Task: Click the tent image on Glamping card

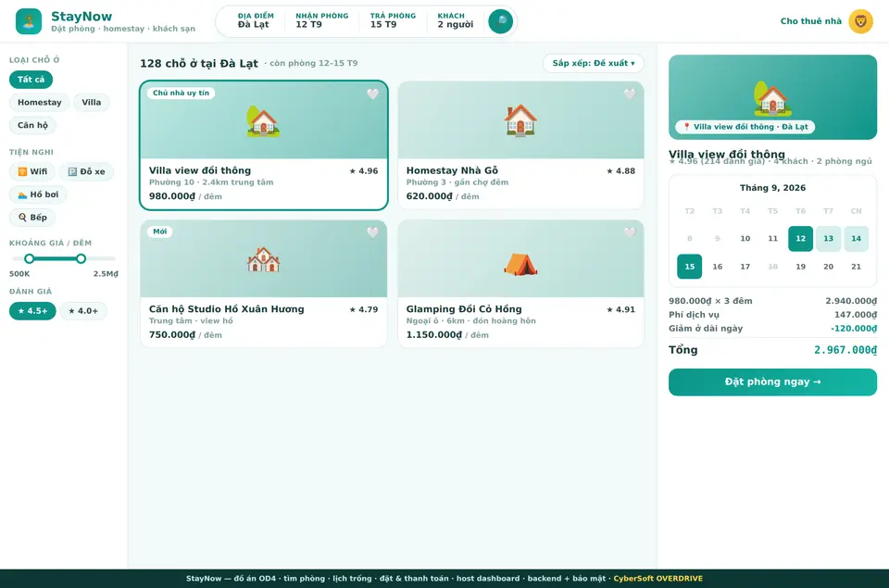Action: coord(520,264)
